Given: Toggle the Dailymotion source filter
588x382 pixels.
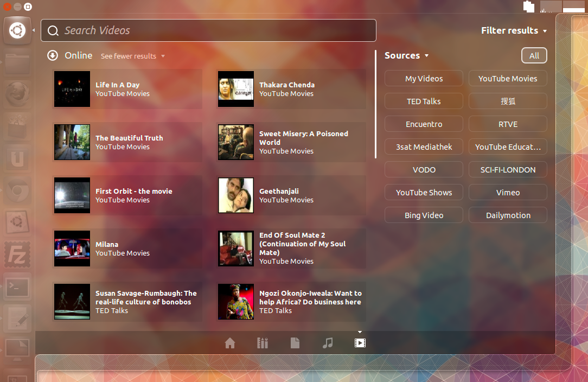Looking at the screenshot, I should 508,215.
